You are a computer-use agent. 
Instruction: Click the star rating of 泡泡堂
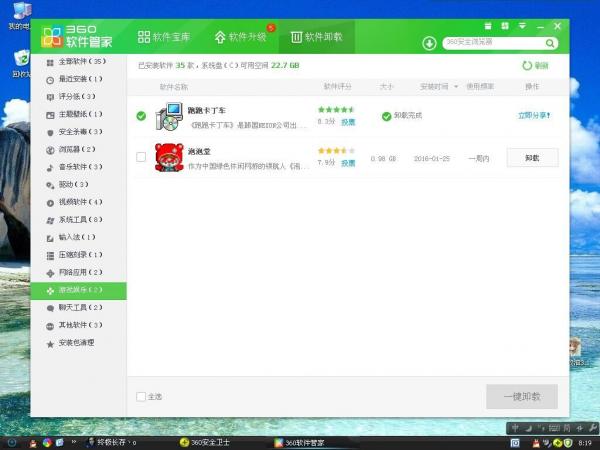337,151
